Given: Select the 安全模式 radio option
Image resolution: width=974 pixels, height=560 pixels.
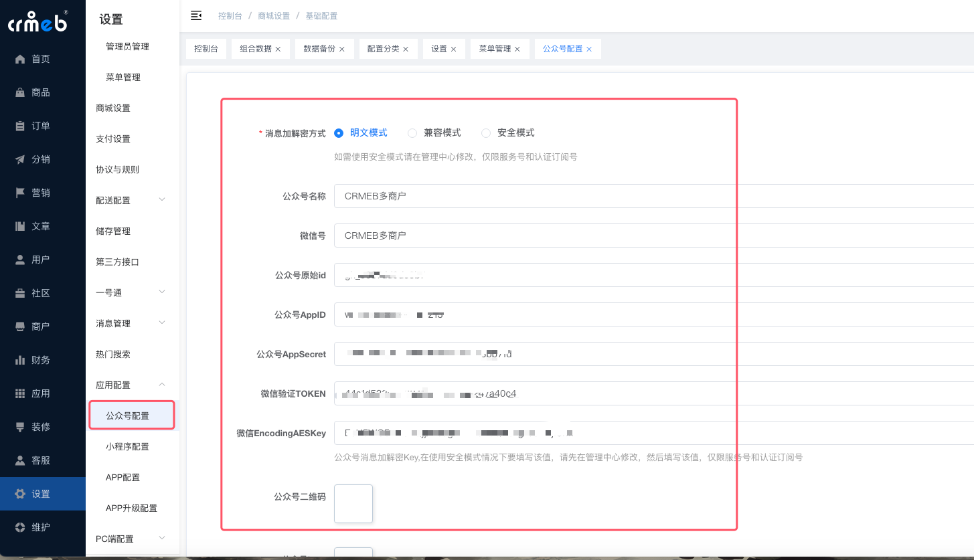Looking at the screenshot, I should pos(486,133).
